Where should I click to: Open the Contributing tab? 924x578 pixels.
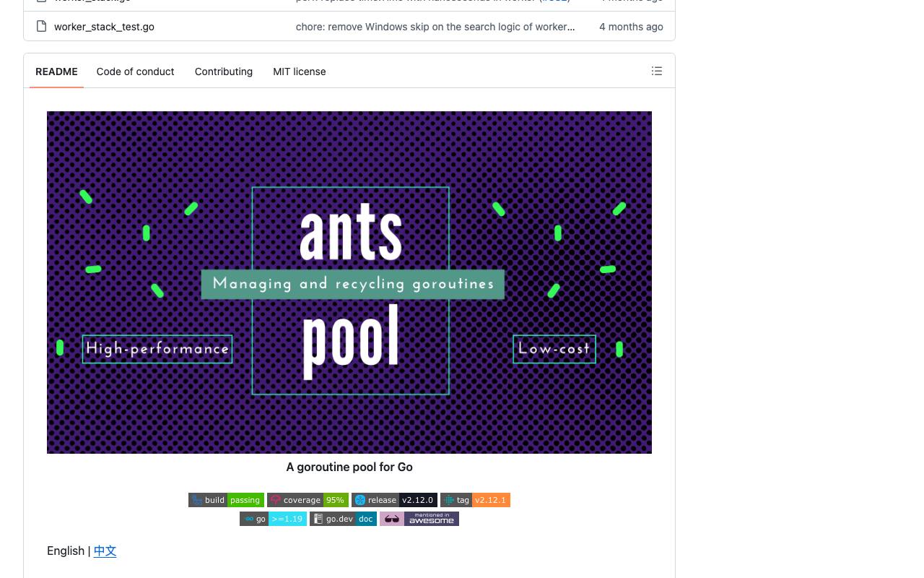224,72
